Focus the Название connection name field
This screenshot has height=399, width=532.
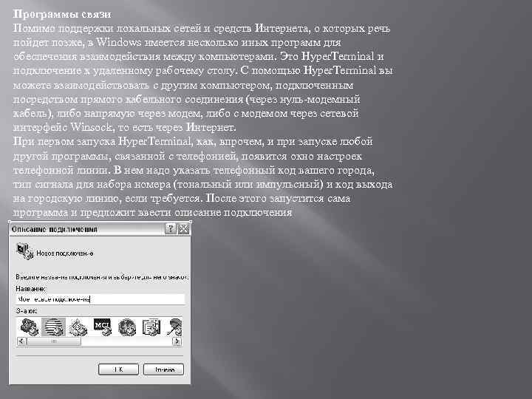coord(100,299)
